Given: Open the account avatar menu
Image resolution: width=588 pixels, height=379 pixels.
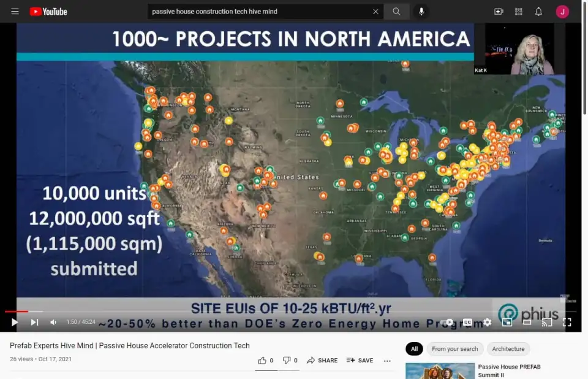Looking at the screenshot, I should coord(562,12).
